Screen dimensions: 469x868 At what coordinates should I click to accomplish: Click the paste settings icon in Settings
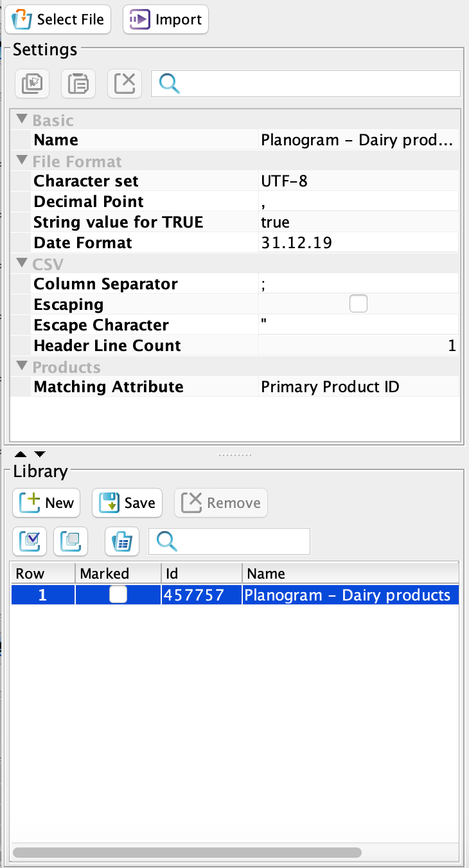click(78, 84)
